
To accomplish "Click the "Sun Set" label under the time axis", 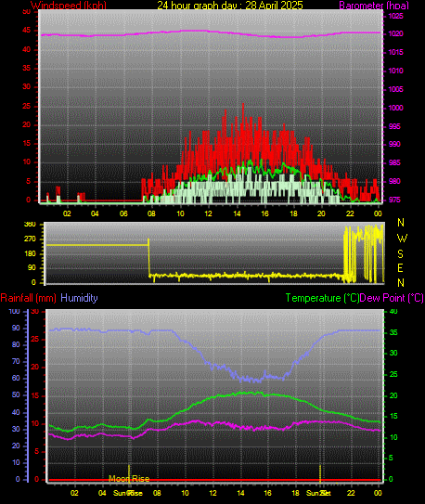I will tap(318, 493).
